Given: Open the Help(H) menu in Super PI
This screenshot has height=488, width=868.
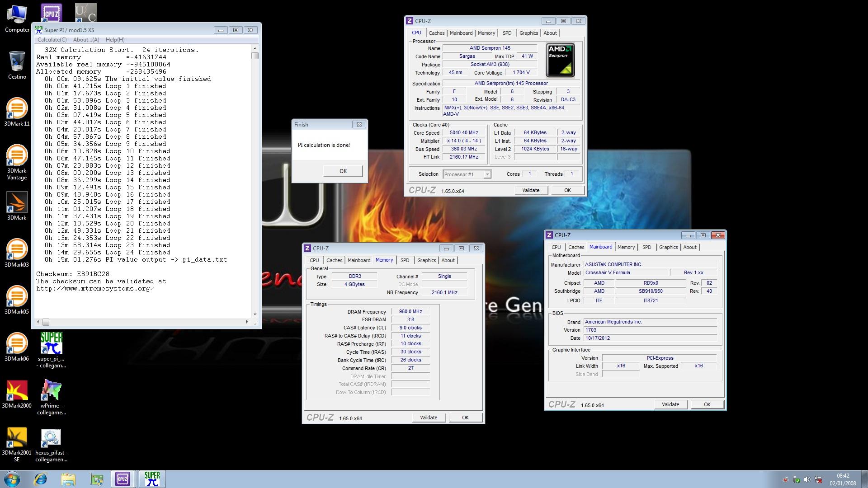Looking at the screenshot, I should coord(115,40).
